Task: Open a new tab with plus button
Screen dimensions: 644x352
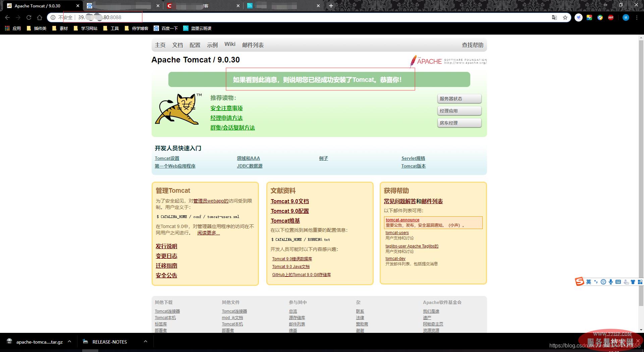Action: point(331,6)
